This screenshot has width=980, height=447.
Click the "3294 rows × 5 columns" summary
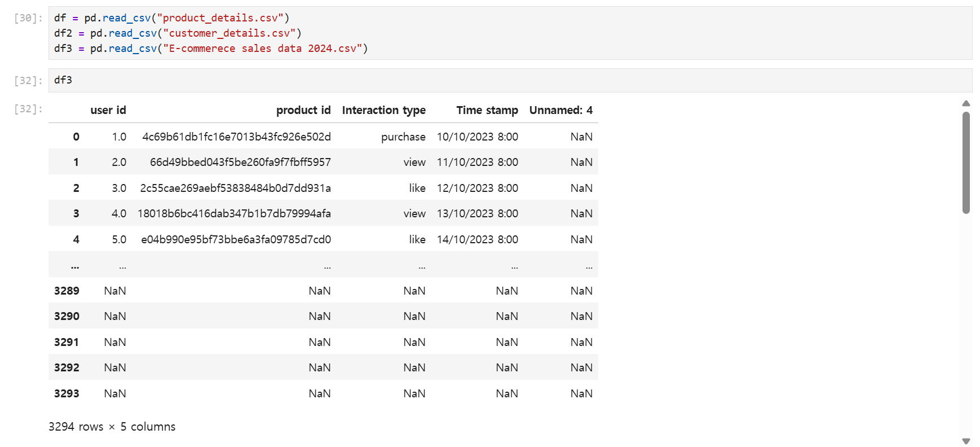click(x=112, y=427)
